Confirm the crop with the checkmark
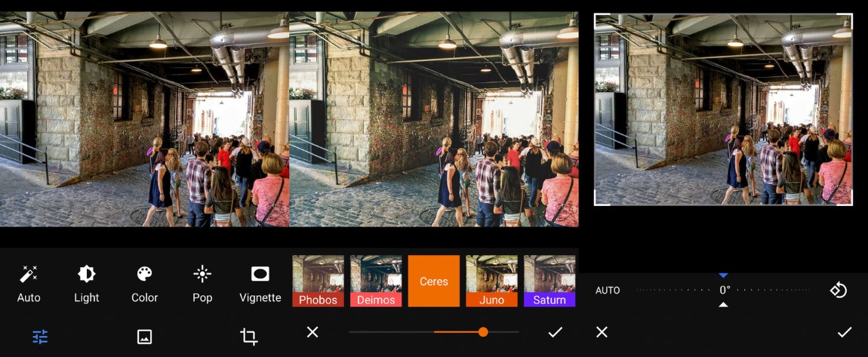The width and height of the screenshot is (868, 357). 844,332
